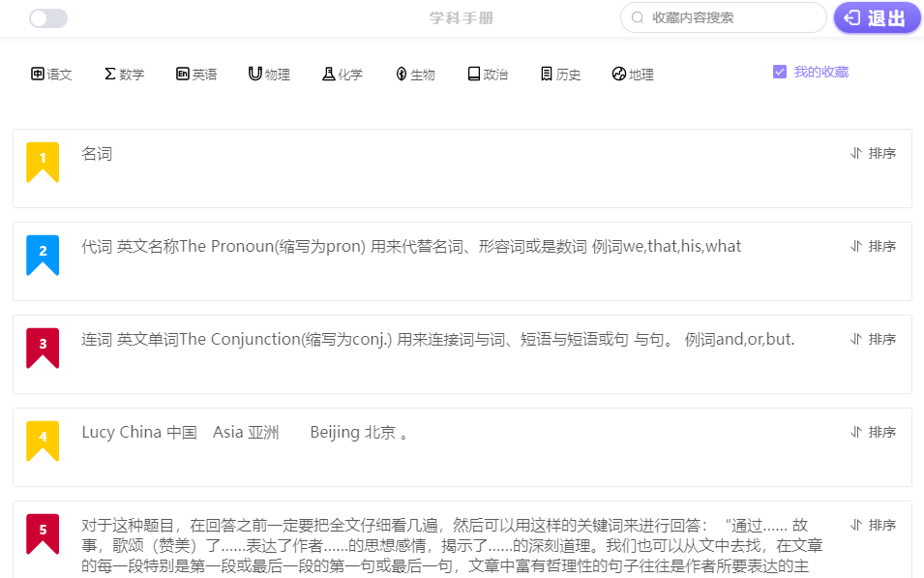The width and height of the screenshot is (924, 578).
Task: Click the purple 退出 button
Action: tap(877, 17)
